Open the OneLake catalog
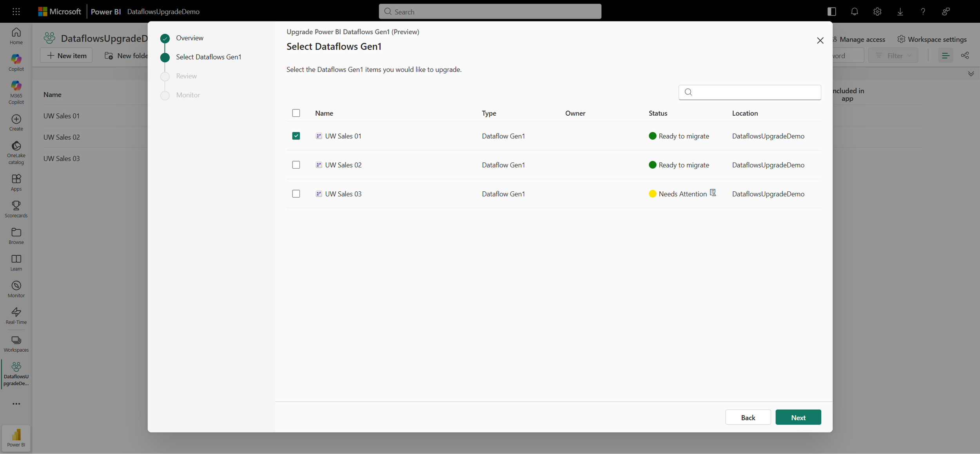 [16, 153]
